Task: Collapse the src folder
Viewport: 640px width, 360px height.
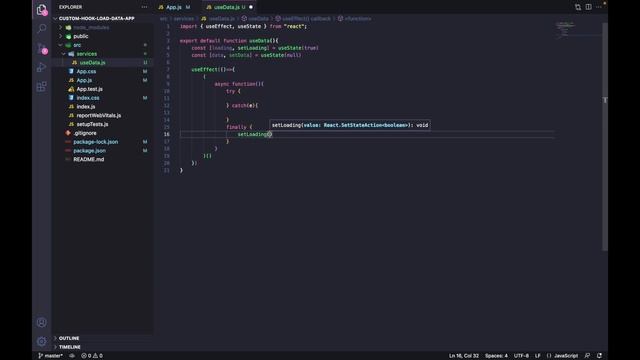Action: click(x=77, y=45)
